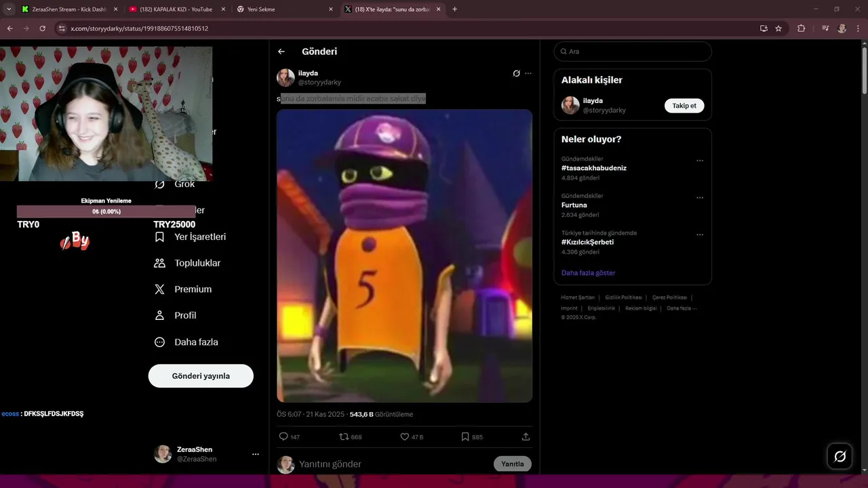Open the post image of character number 5

404,256
